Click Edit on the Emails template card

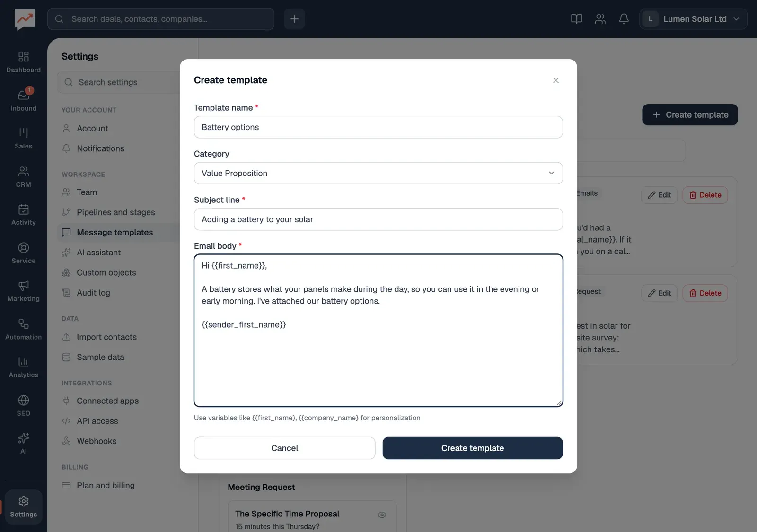(660, 195)
